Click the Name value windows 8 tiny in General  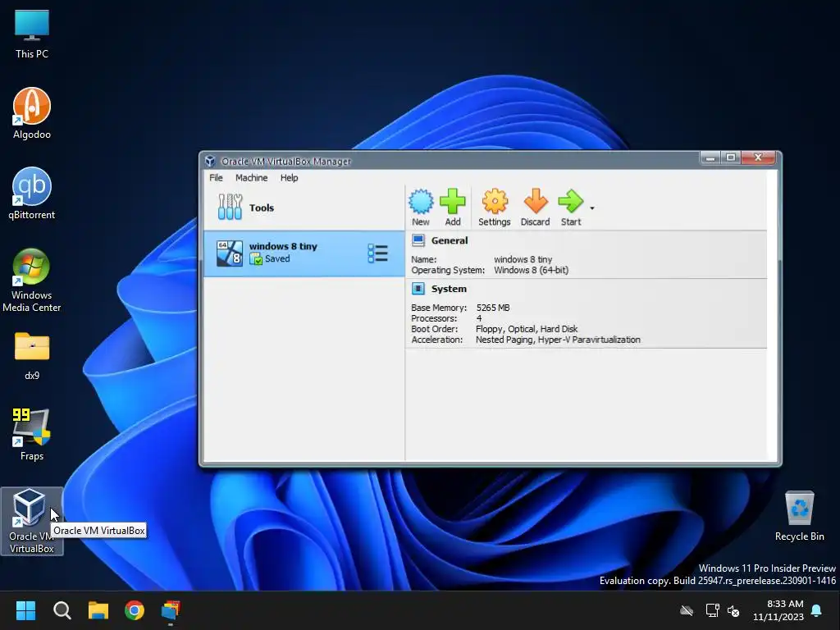[x=523, y=259]
